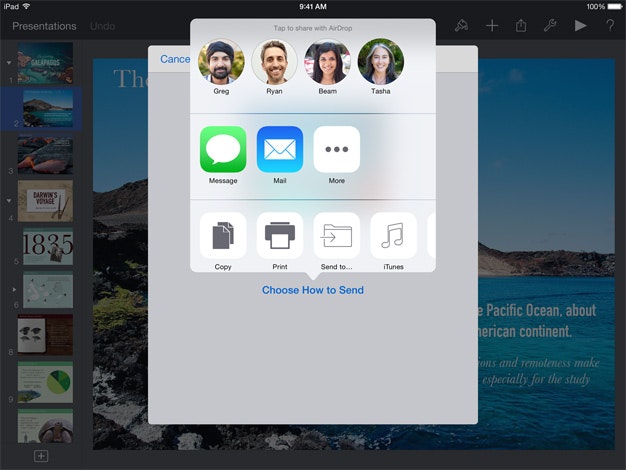
Task: Choose the Send to... folder icon
Action: pos(337,236)
